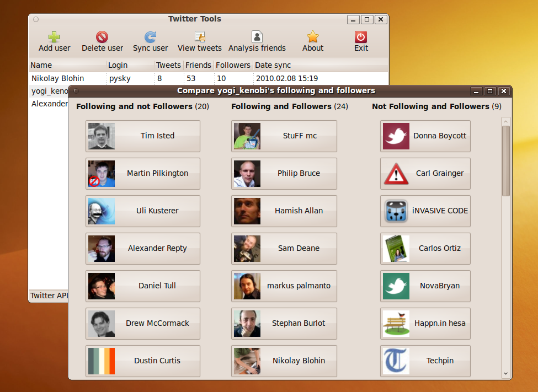Sort by Followers column header
Viewport: 538px width, 392px height.
(233, 65)
